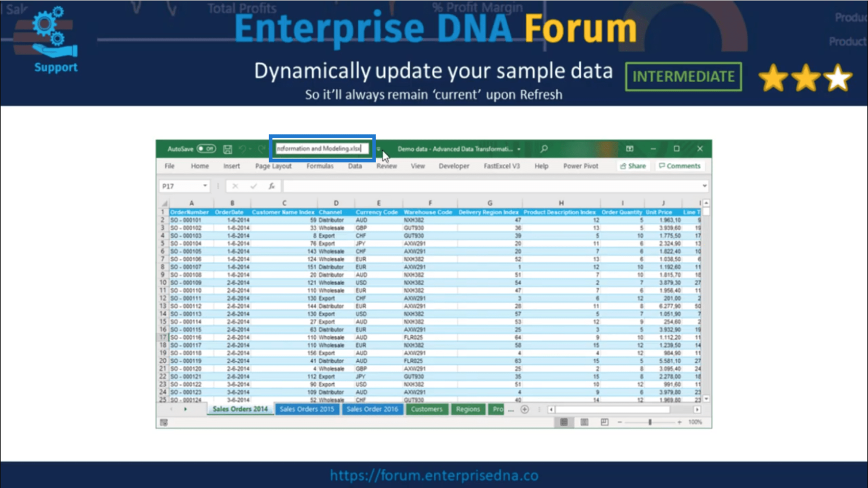Switch to the Insert ribbon tab

point(231,166)
